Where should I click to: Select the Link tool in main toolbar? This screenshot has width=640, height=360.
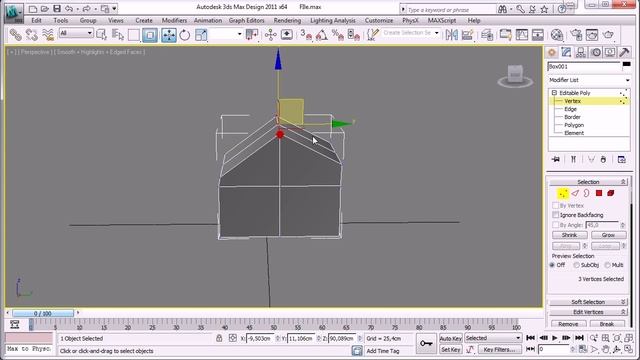pos(16,35)
